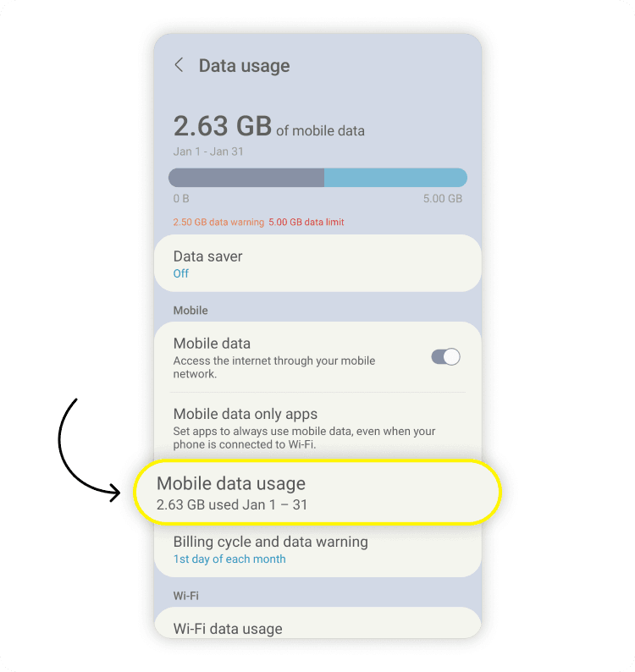This screenshot has height=672, width=635.
Task: Open Wi-Fi data usage
Action: (317, 628)
